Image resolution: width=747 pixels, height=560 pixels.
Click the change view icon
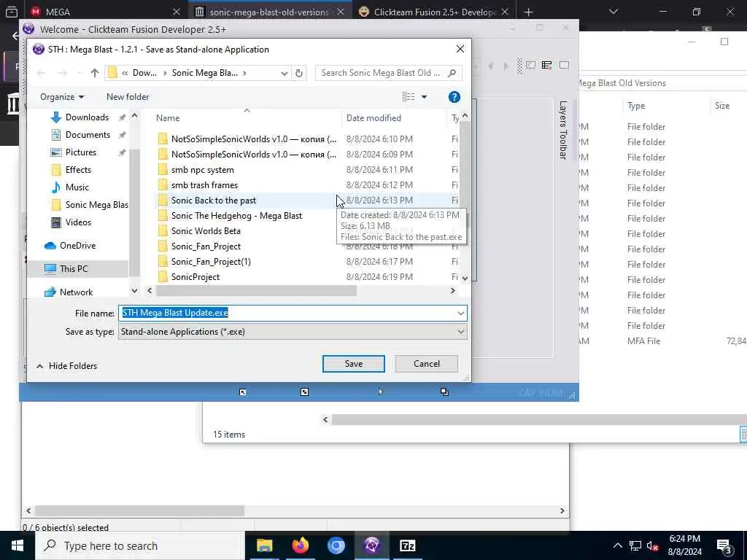[x=409, y=97]
